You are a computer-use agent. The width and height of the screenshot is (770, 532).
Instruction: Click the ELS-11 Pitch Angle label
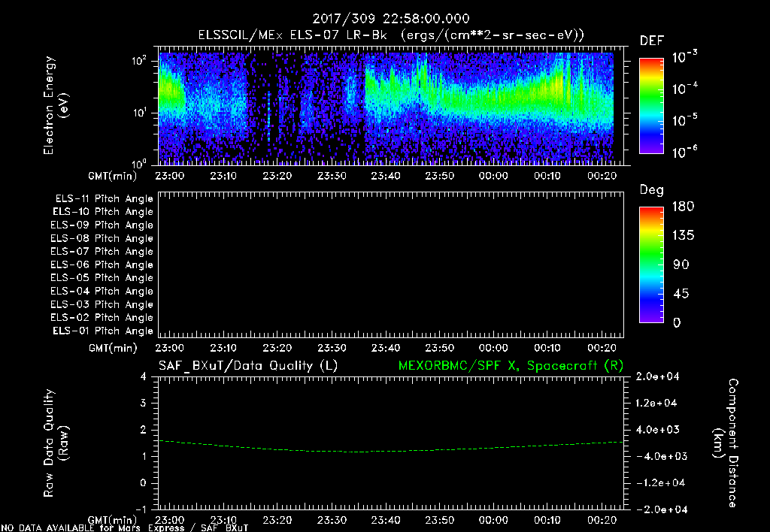(x=104, y=199)
